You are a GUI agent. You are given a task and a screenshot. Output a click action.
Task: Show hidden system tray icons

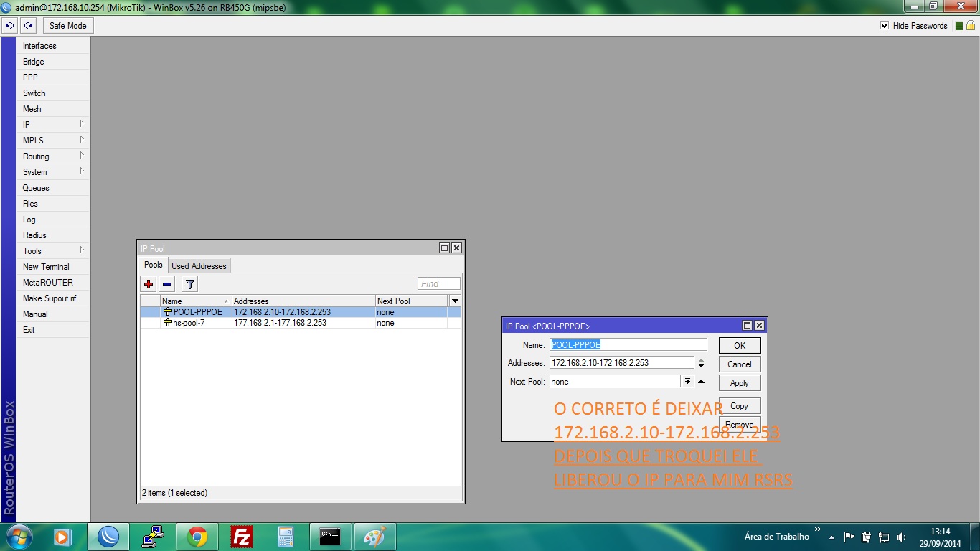click(831, 537)
